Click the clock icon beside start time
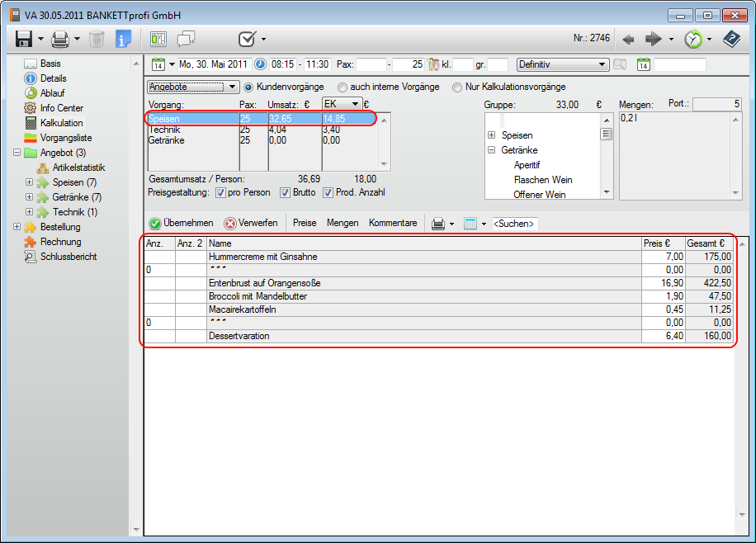This screenshot has width=756, height=543. (261, 64)
